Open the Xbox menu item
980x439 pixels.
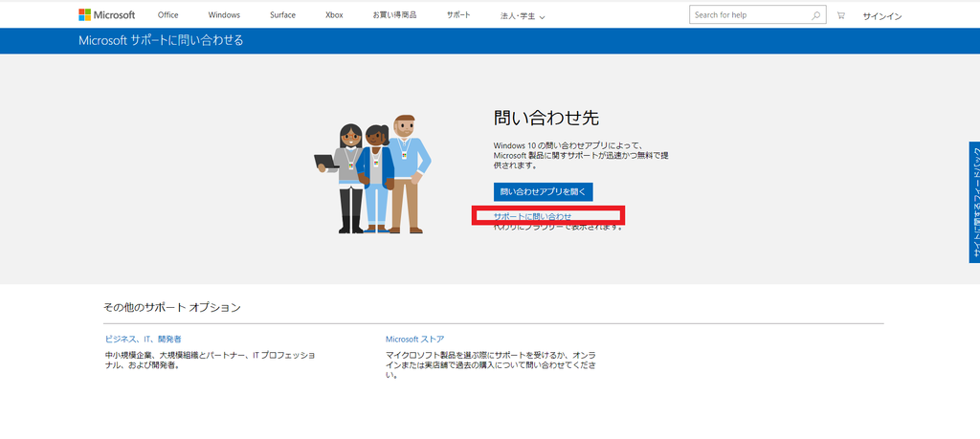pos(334,15)
